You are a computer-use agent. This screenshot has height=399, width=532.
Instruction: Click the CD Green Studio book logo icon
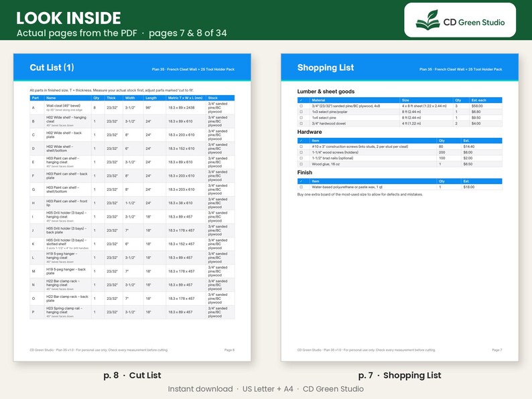[428, 20]
